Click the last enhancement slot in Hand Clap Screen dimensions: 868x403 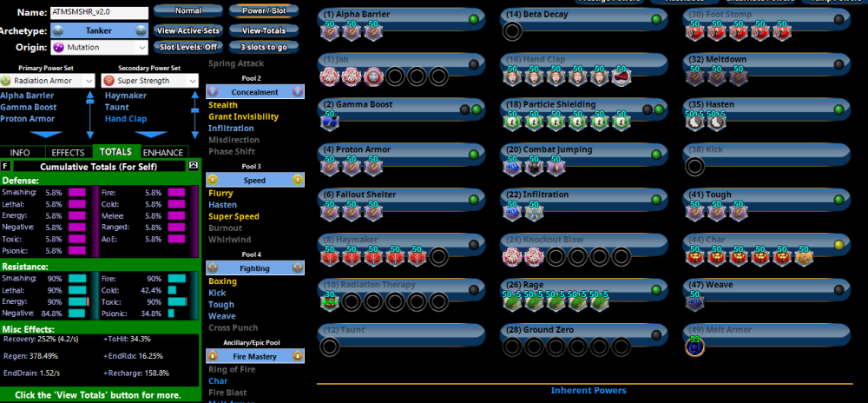[x=621, y=77]
